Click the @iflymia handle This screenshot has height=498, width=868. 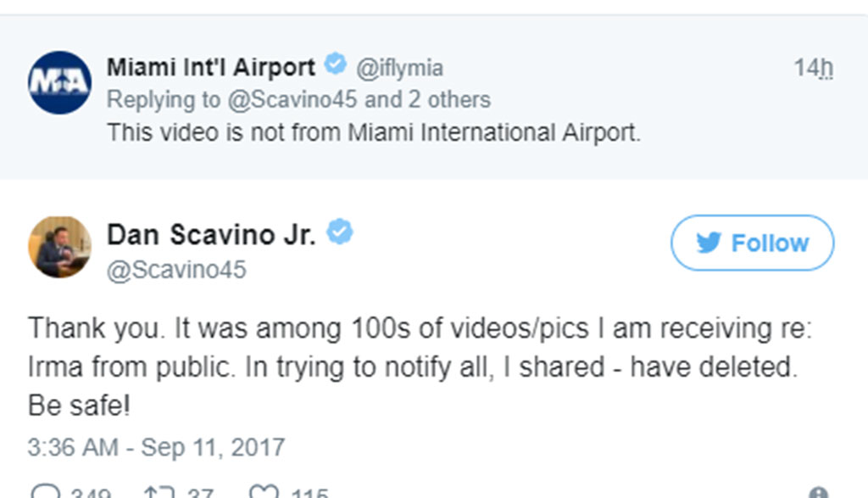(x=398, y=67)
